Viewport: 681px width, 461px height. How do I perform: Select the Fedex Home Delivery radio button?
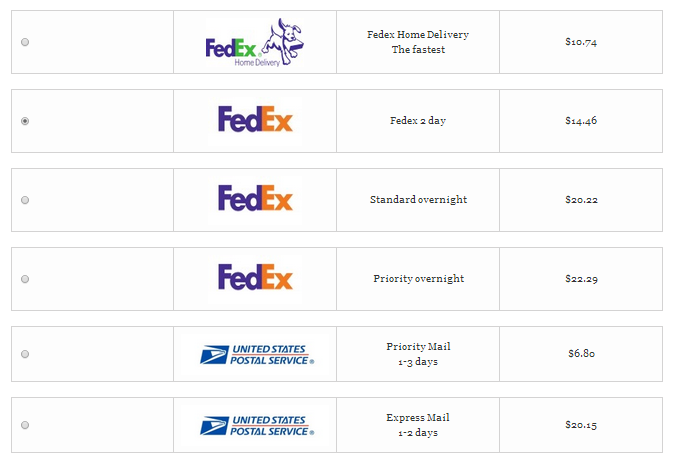[x=25, y=42]
